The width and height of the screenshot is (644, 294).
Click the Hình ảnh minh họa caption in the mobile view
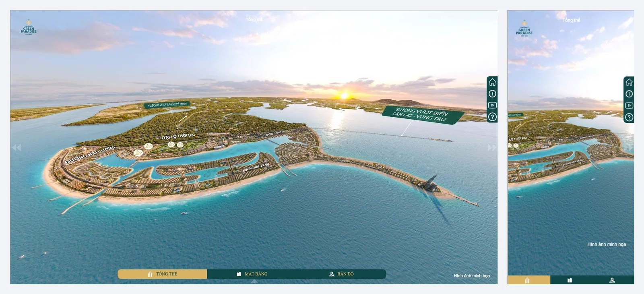607,244
